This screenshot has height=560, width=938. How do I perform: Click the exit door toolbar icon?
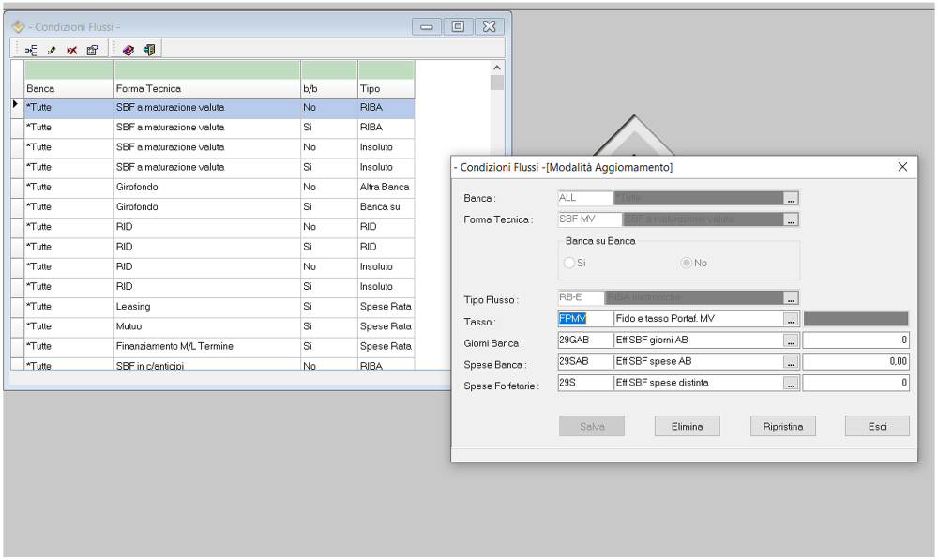click(148, 50)
